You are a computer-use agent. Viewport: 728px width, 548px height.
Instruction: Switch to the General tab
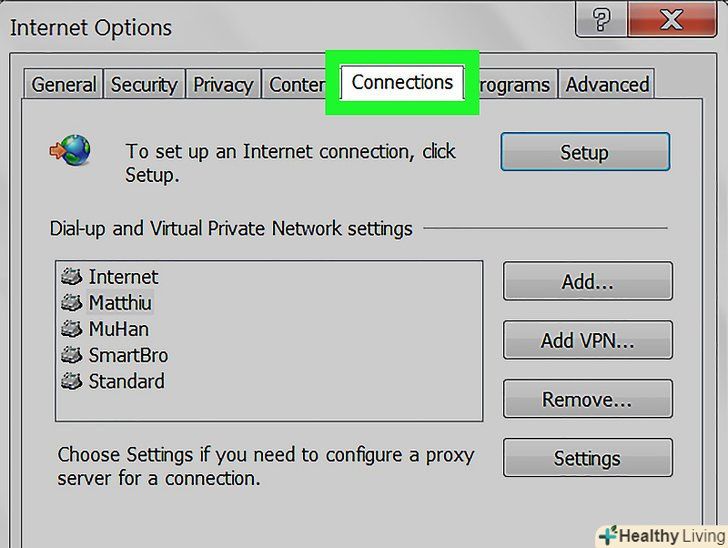64,85
